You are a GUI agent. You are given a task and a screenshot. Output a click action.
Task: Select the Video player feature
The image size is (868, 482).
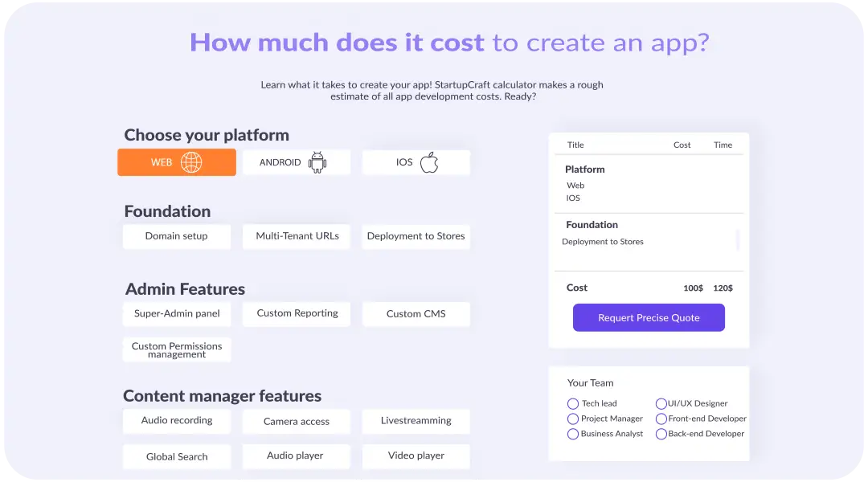click(416, 455)
